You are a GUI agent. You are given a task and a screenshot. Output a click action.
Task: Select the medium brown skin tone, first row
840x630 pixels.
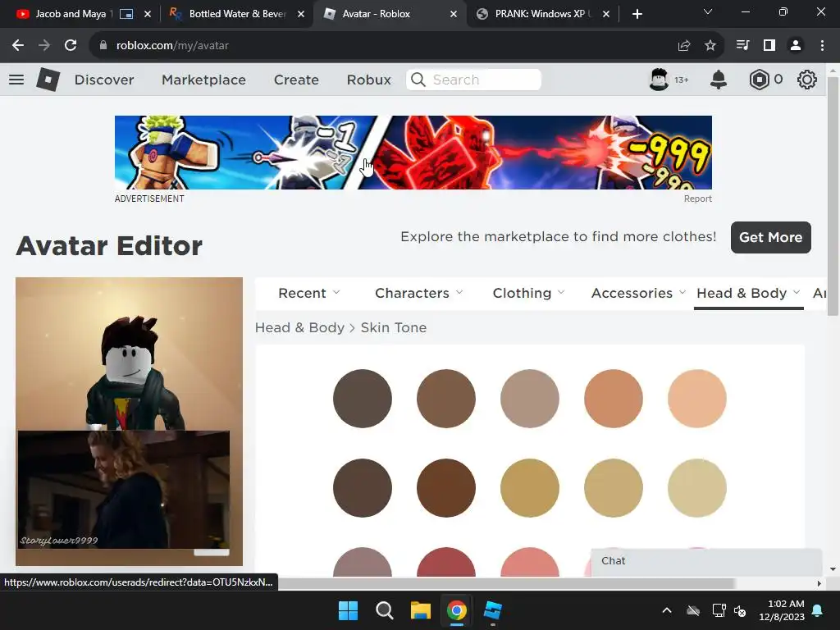click(x=445, y=399)
